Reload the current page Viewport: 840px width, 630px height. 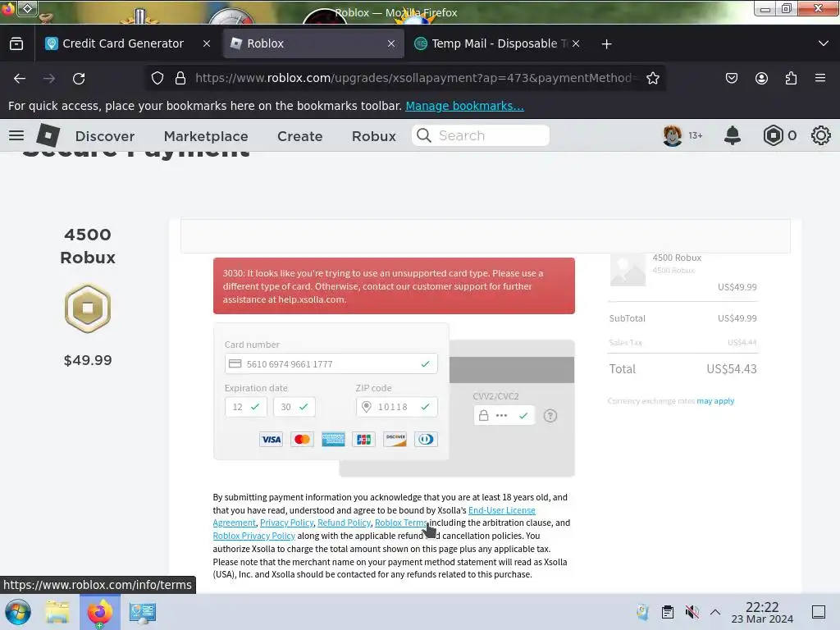coord(79,78)
